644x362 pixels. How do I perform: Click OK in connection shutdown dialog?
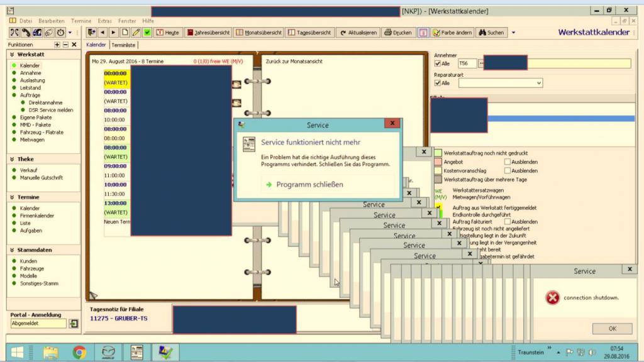(x=612, y=328)
